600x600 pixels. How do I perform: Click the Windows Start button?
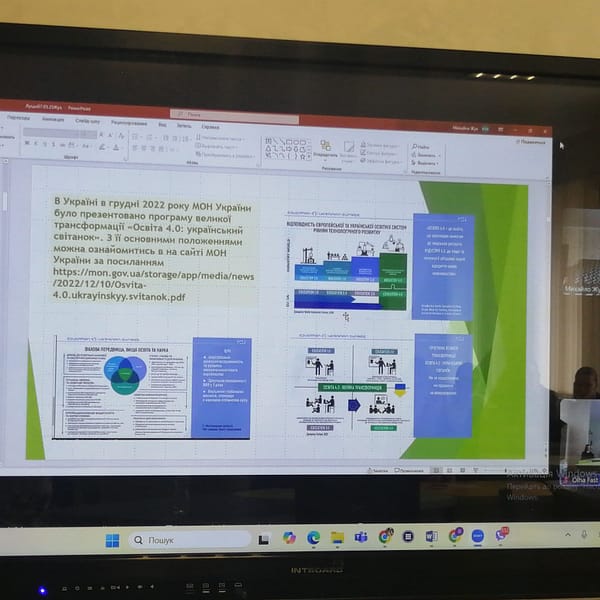pos(112,540)
